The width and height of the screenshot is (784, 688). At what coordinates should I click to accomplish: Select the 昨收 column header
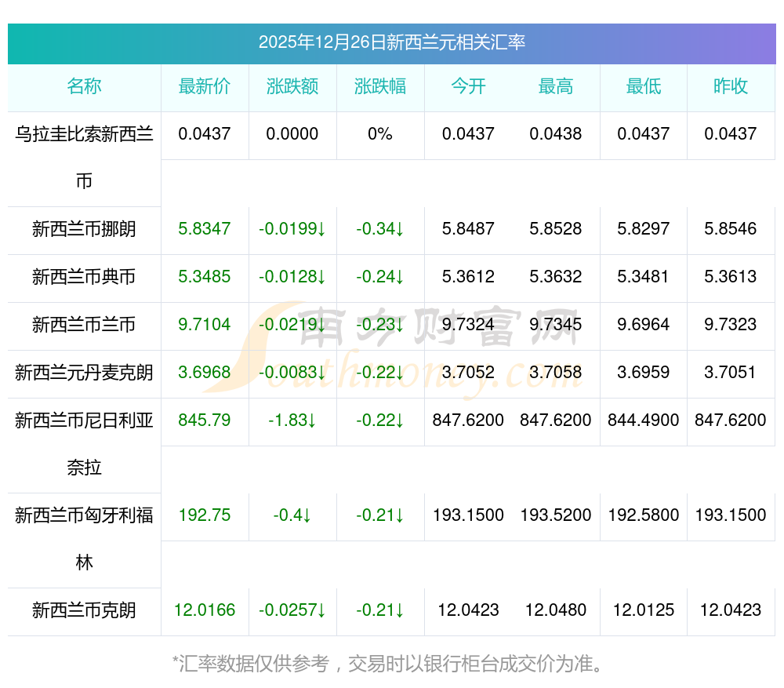pyautogui.click(x=731, y=87)
